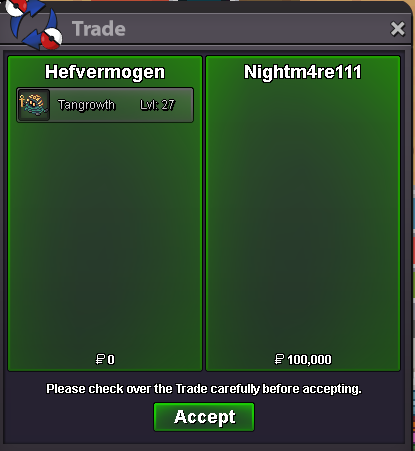Image resolution: width=415 pixels, height=451 pixels.
Task: Click the lower-right Pokeball in the Trade icon
Action: pyautogui.click(x=52, y=38)
